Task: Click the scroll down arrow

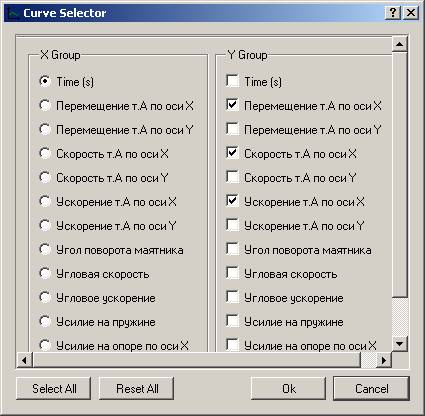Action: click(400, 343)
